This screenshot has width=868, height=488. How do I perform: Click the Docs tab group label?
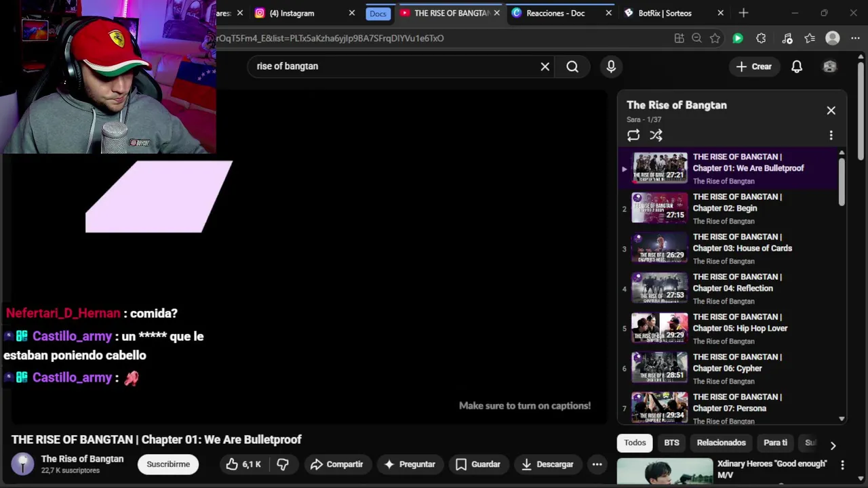[x=378, y=14]
